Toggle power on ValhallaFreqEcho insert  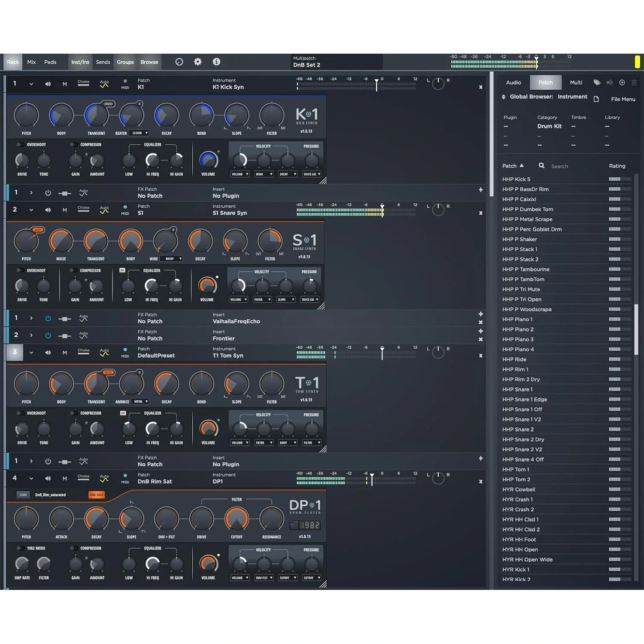48,319
